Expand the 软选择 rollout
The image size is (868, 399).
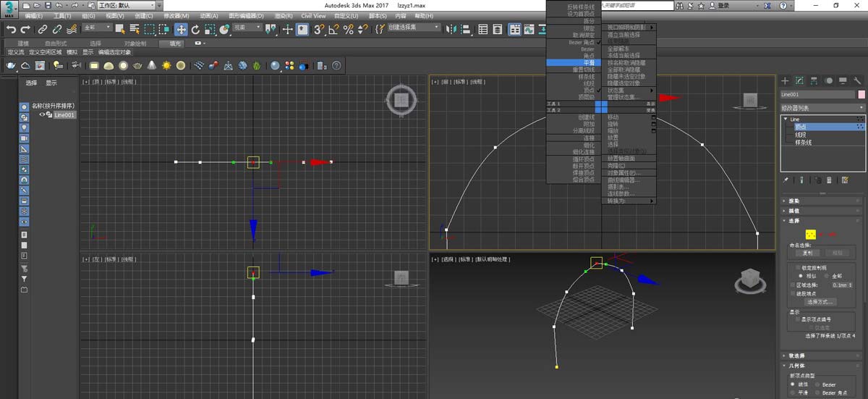pos(796,356)
